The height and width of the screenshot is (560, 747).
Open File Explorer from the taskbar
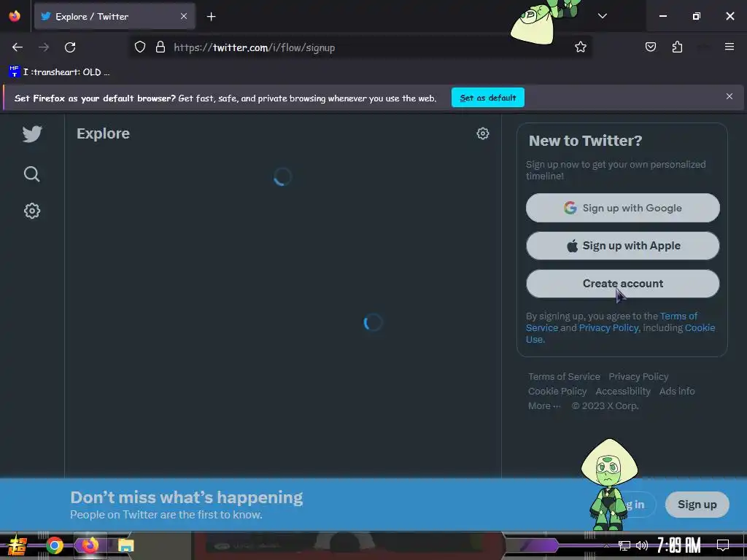pos(125,545)
